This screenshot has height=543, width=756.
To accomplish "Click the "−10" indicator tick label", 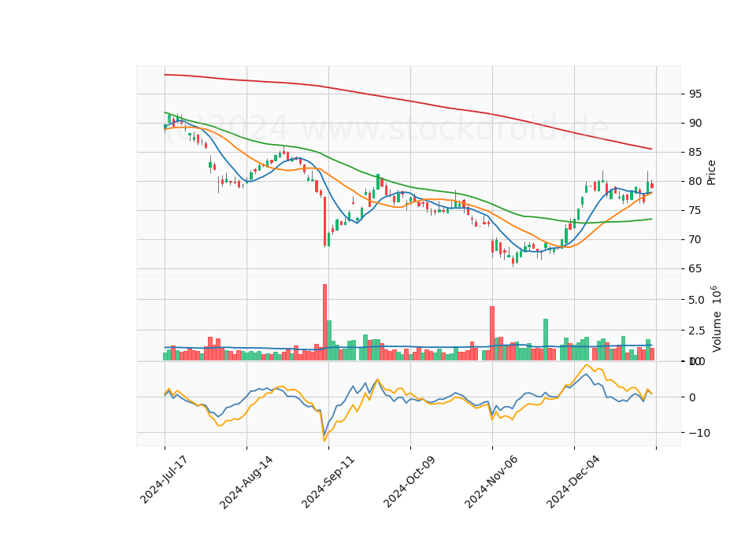I will point(699,433).
